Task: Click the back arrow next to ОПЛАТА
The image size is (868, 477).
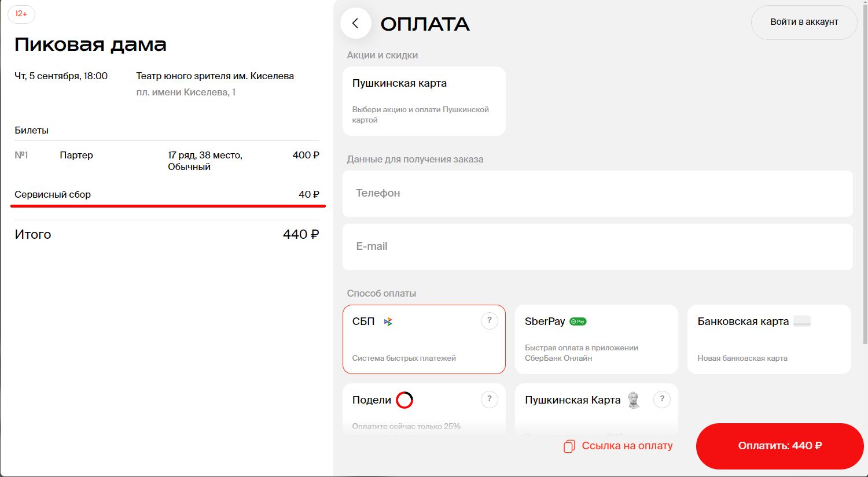Action: (355, 23)
